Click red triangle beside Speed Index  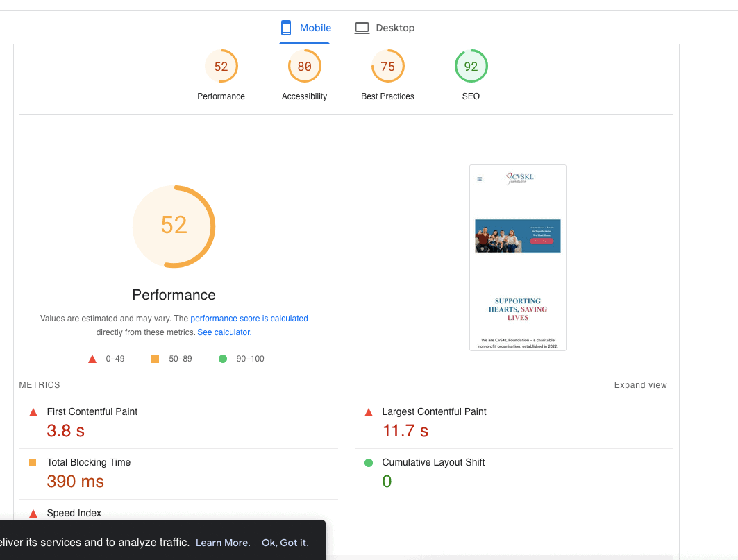point(33,514)
